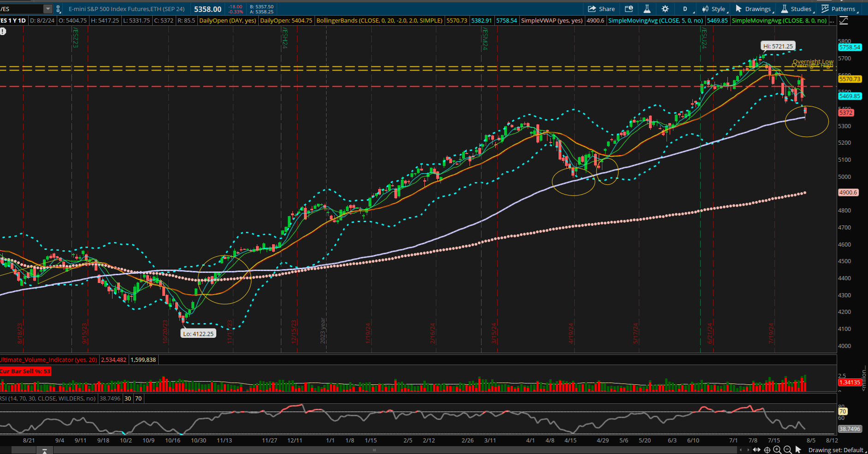Open chart settings gear icon
This screenshot has height=454, width=868.
pyautogui.click(x=665, y=9)
